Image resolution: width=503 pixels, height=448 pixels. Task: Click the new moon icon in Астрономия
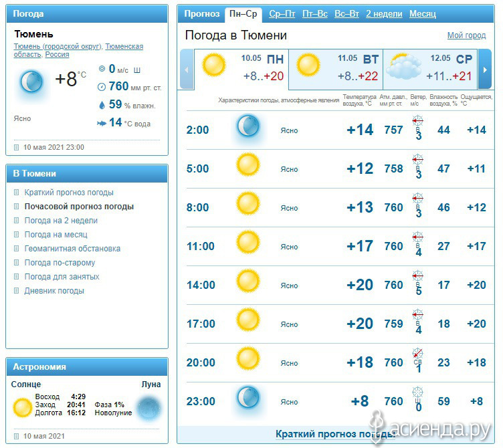tap(148, 407)
